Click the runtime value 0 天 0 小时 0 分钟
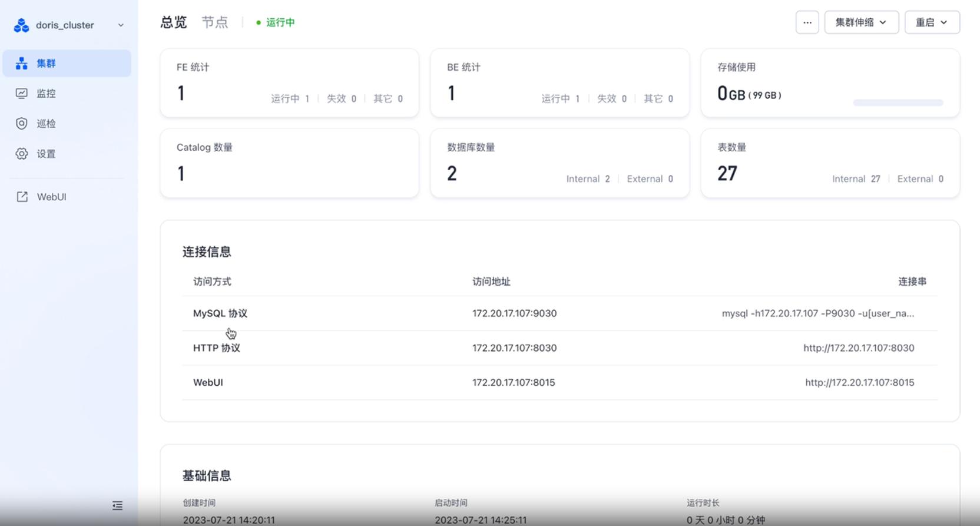The image size is (980, 526). 726,520
